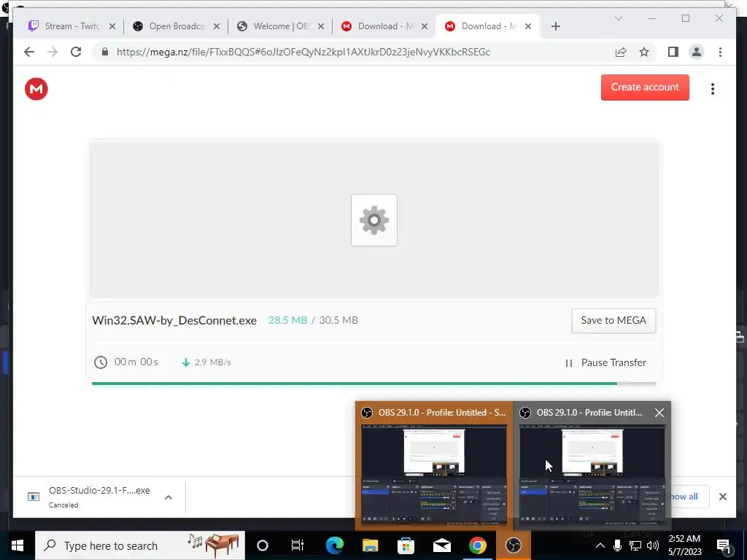The width and height of the screenshot is (747, 560).
Task: Open MEGA page three-dot menu
Action: click(712, 89)
